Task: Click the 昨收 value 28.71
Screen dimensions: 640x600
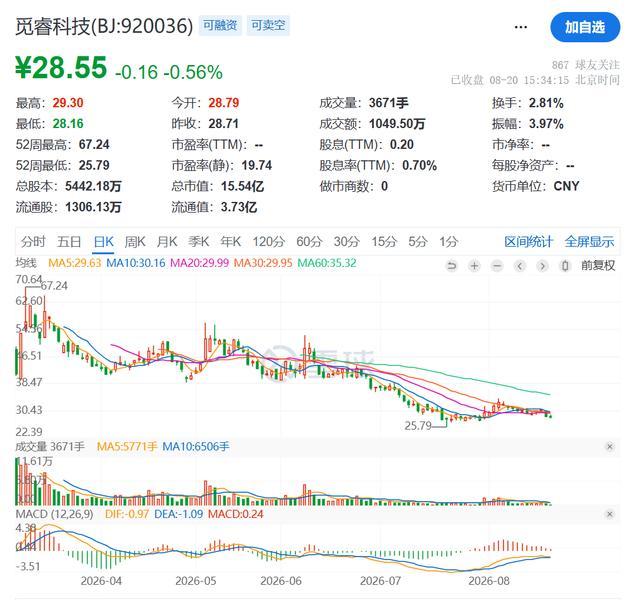Action: click(224, 124)
